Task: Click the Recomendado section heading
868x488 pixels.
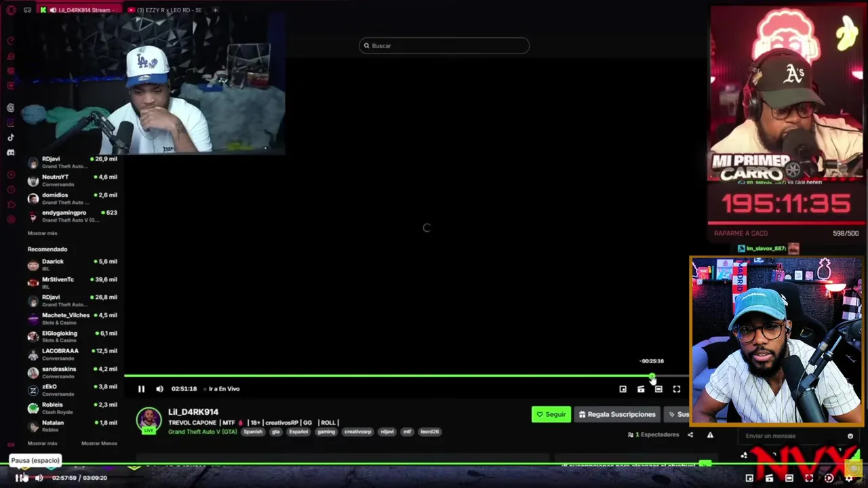Action: (x=47, y=249)
